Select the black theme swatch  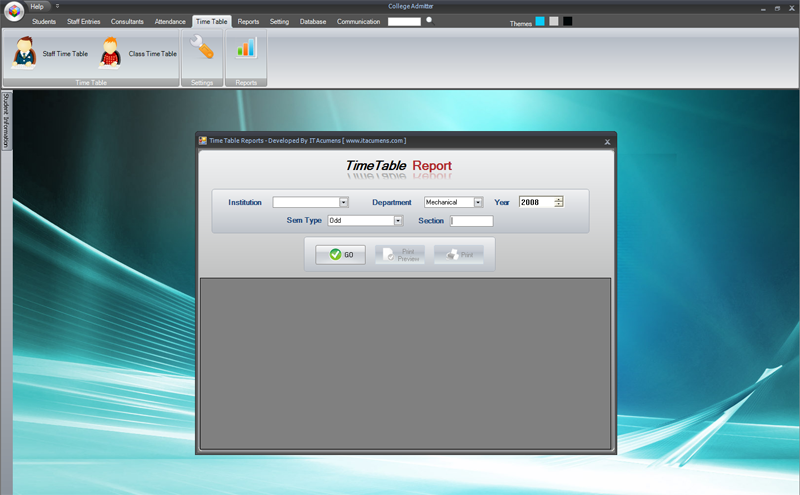(567, 21)
